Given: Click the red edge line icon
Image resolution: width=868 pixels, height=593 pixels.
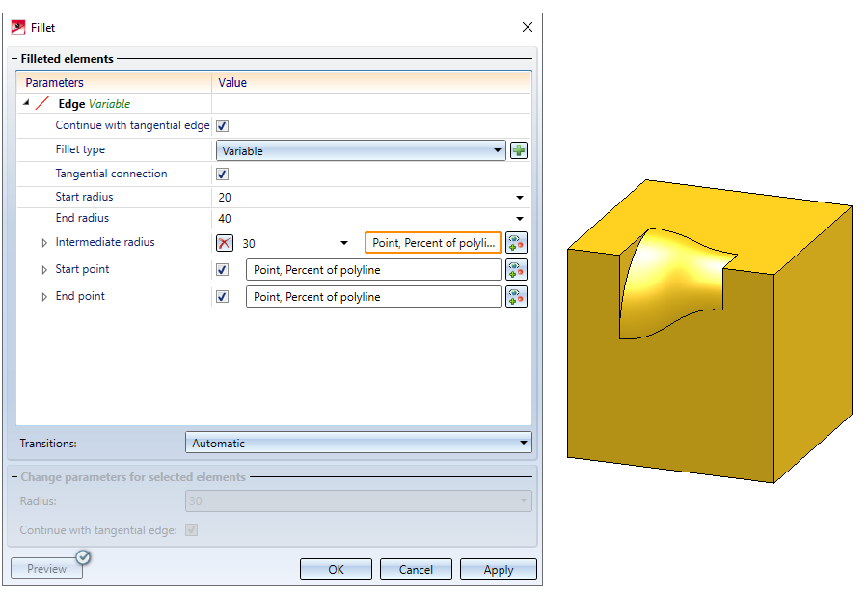Looking at the screenshot, I should click(42, 103).
